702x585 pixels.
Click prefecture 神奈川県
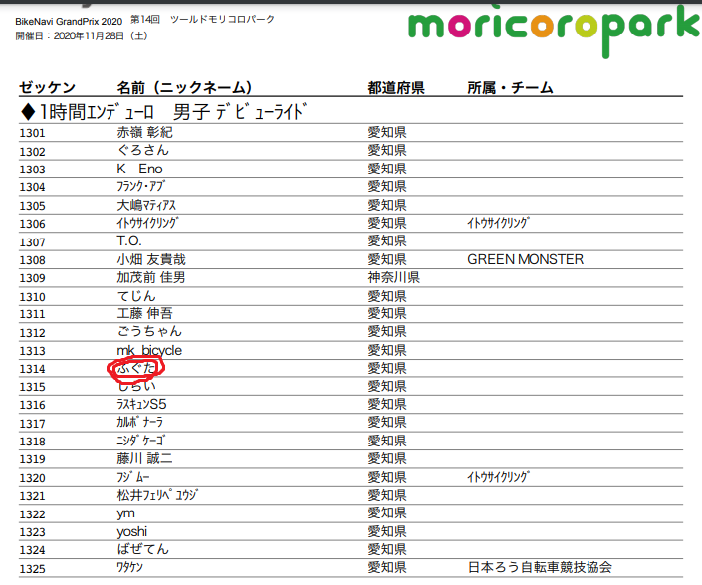point(394,278)
